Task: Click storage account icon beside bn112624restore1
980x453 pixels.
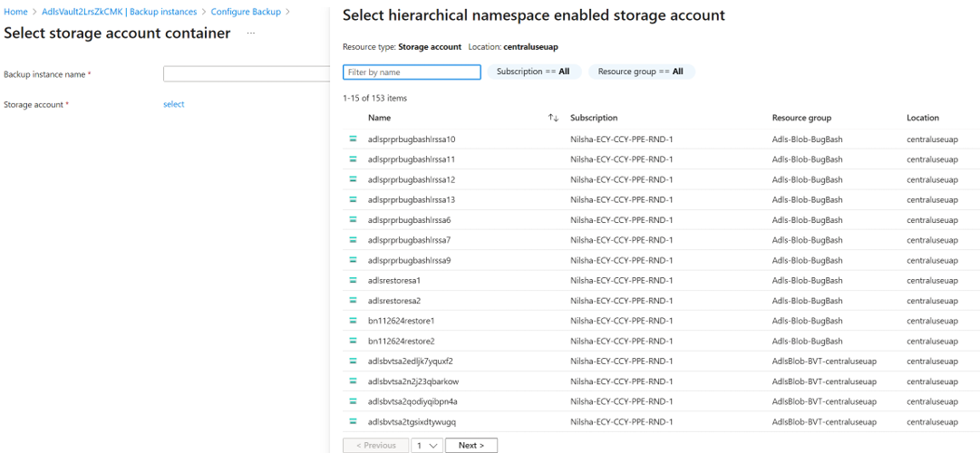Action: [x=353, y=321]
